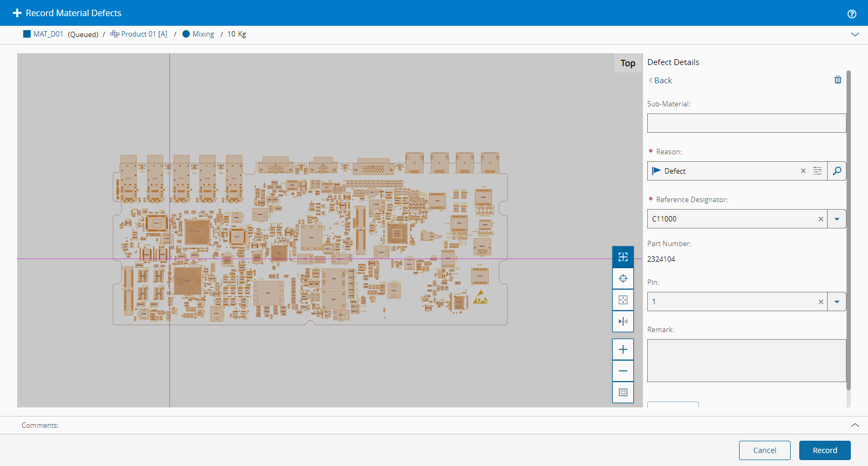Screen dimensions: 868x466
Task: Flip the board view with mirror icon
Action: [x=623, y=321]
